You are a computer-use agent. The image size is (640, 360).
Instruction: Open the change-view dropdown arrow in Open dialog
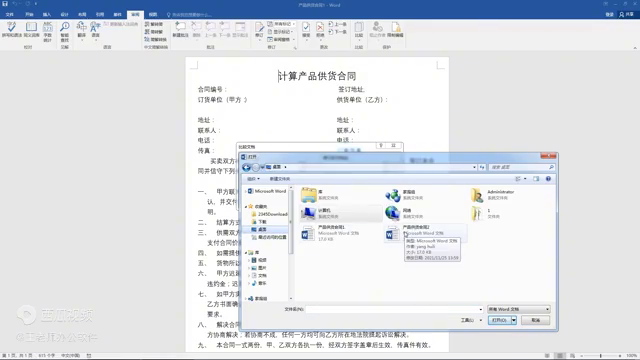(x=525, y=179)
